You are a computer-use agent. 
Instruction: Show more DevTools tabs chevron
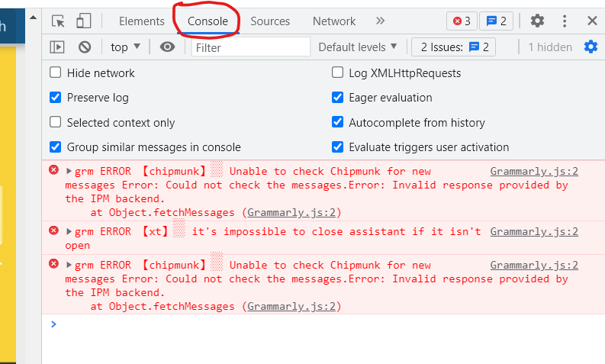coord(381,21)
